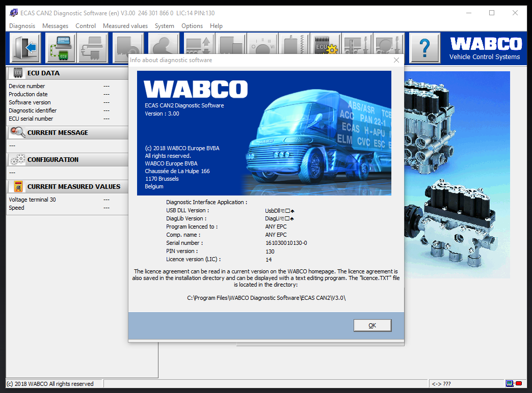Click the PIN version value 130
Viewport: 532px width, 393px height.
tap(270, 251)
